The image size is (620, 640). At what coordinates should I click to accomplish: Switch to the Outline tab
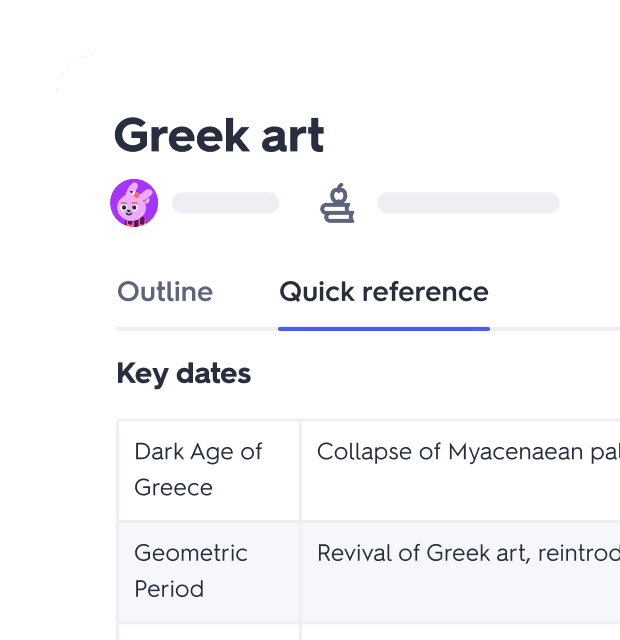[x=165, y=292]
